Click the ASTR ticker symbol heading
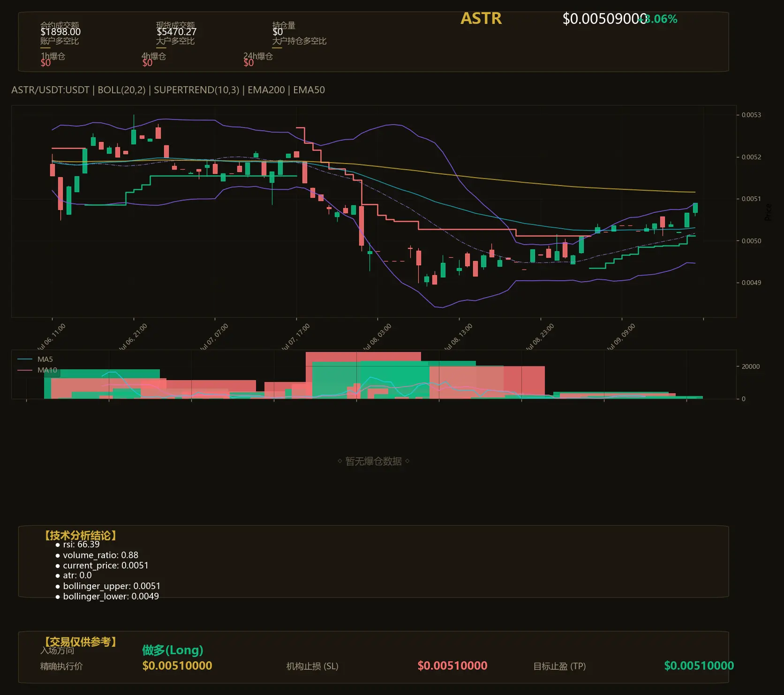The image size is (784, 695). [481, 18]
